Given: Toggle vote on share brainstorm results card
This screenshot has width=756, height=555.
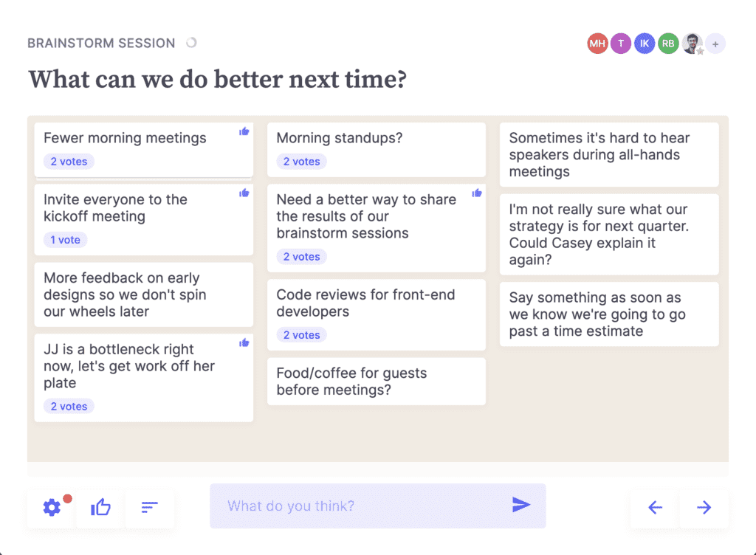Looking at the screenshot, I should [x=477, y=193].
